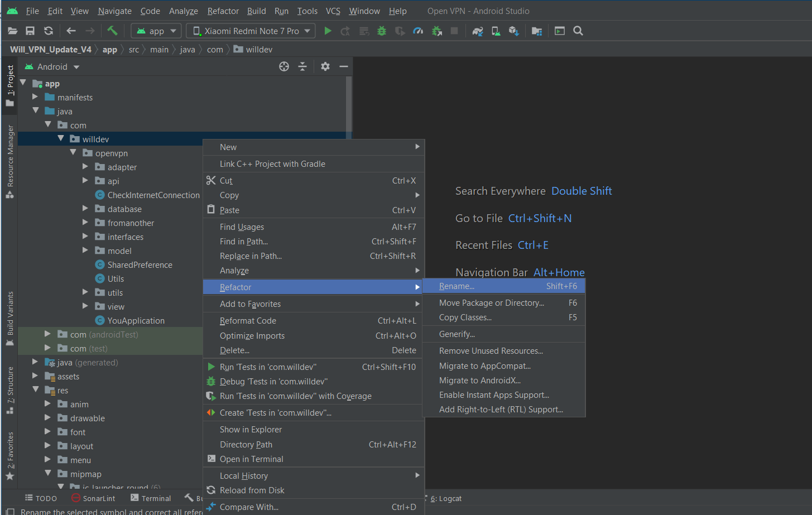Open project panel gear settings
The image size is (812, 515).
325,66
